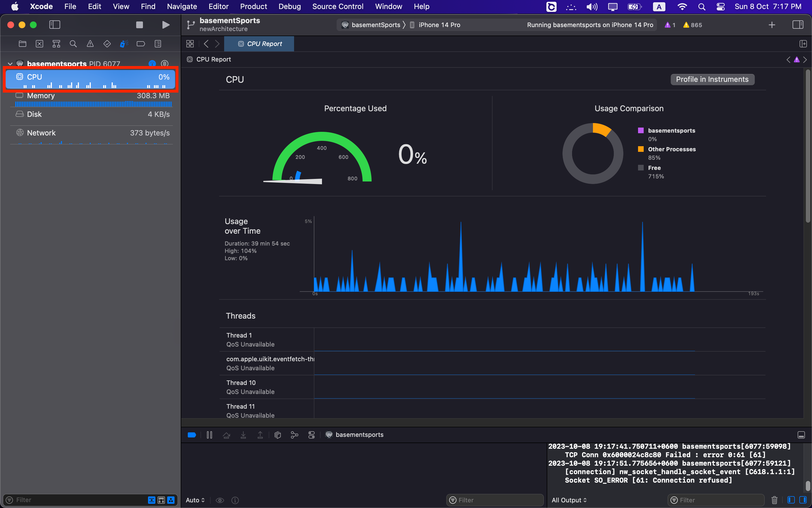Open macOS Control Center
812x508 pixels.
click(720, 6)
